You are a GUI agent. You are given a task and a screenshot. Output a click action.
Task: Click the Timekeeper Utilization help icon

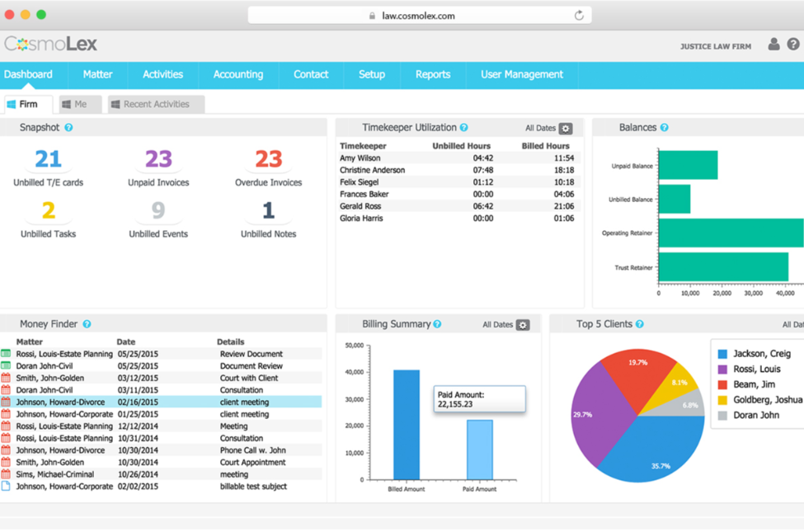(464, 127)
